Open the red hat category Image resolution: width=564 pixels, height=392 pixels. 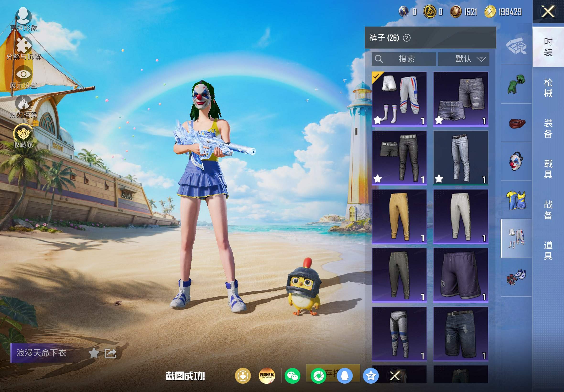(517, 123)
